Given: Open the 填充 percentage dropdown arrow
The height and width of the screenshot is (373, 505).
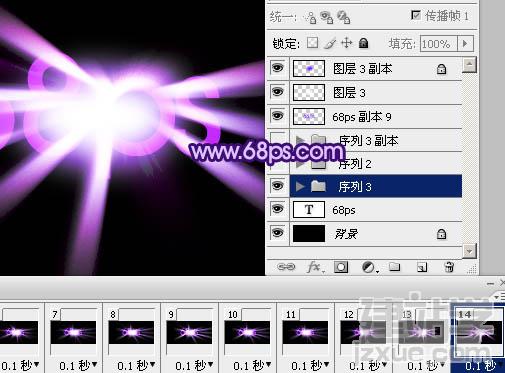Looking at the screenshot, I should (465, 43).
